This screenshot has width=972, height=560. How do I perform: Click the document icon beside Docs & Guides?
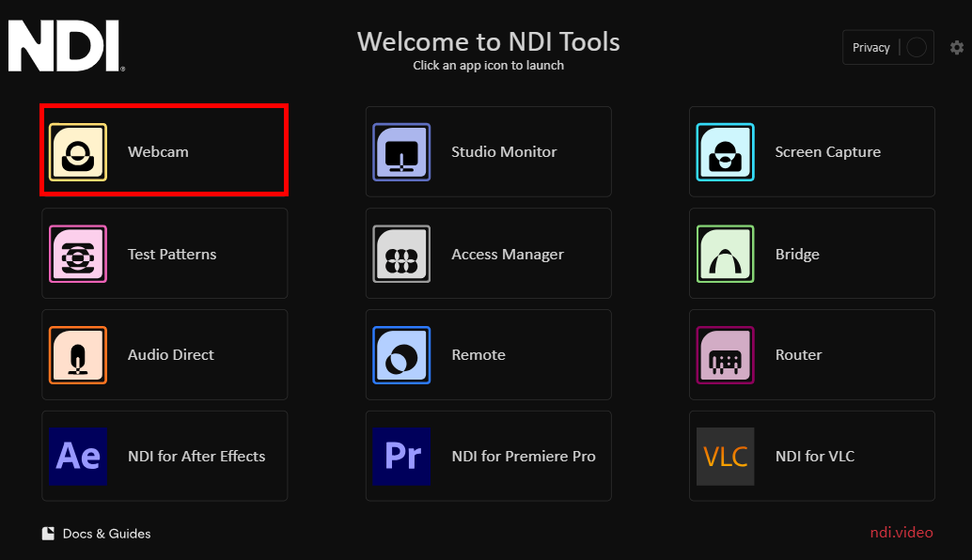pyautogui.click(x=48, y=534)
